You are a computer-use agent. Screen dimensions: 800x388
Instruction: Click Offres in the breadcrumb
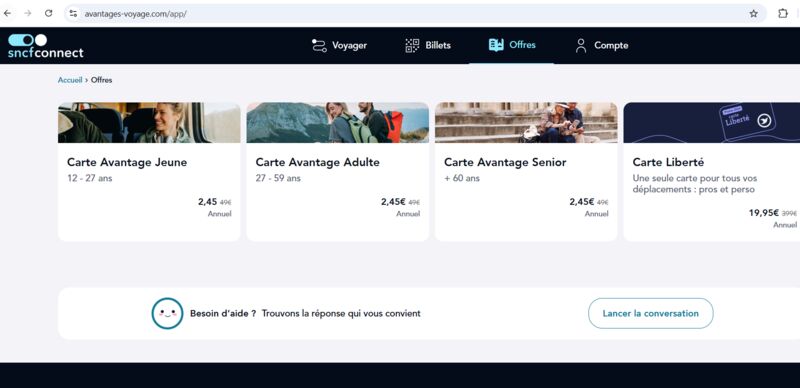(x=102, y=80)
